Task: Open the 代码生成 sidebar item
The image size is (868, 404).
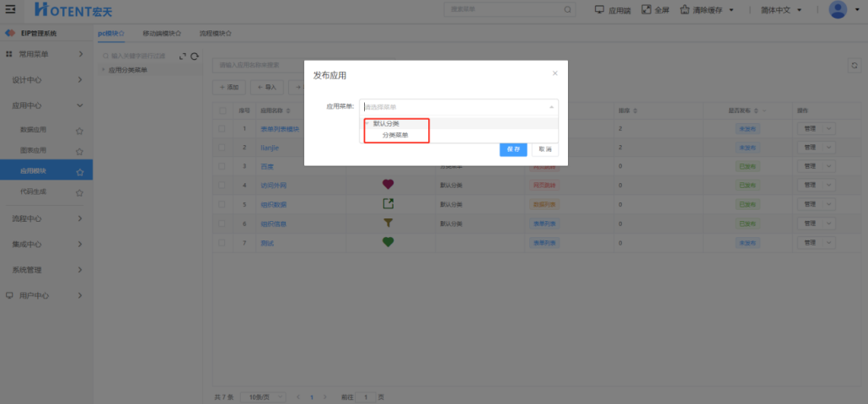Action: (33, 191)
